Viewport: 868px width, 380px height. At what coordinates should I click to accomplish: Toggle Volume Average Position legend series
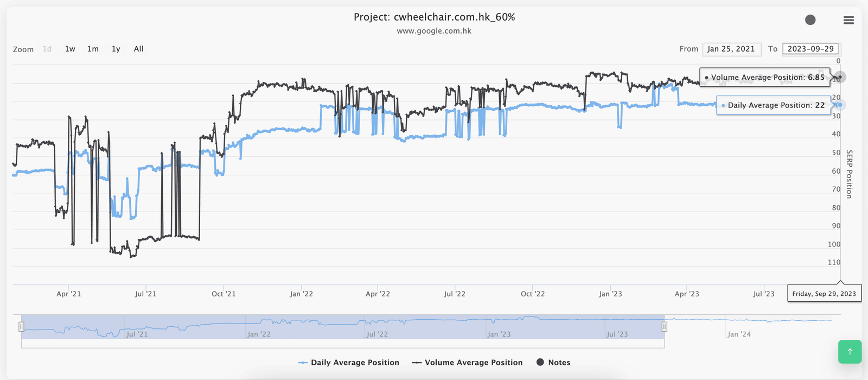pos(467,363)
